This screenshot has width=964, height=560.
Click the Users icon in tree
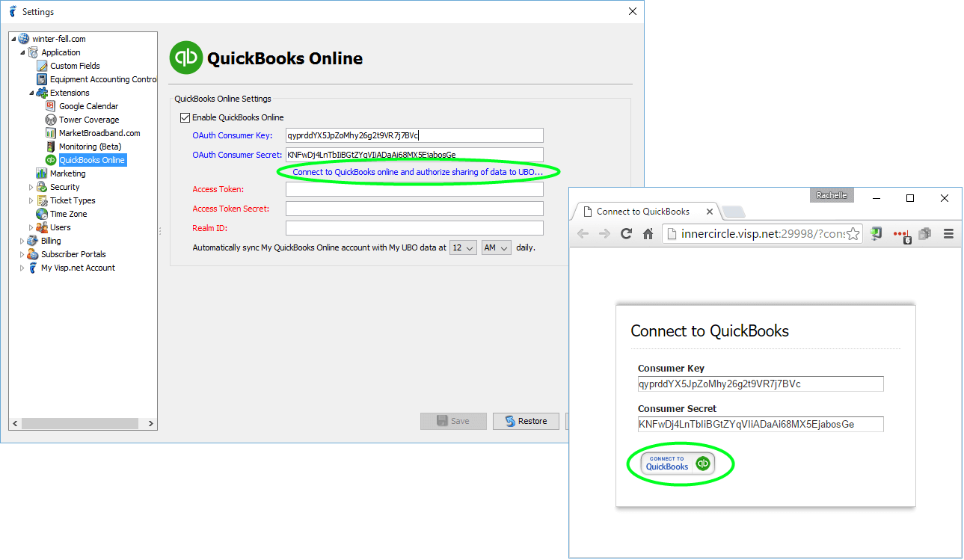click(42, 227)
